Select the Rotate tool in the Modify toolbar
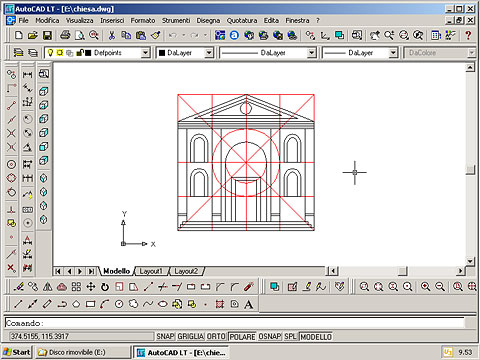Image resolution: width=480 pixels, height=360 pixels. [x=105, y=287]
